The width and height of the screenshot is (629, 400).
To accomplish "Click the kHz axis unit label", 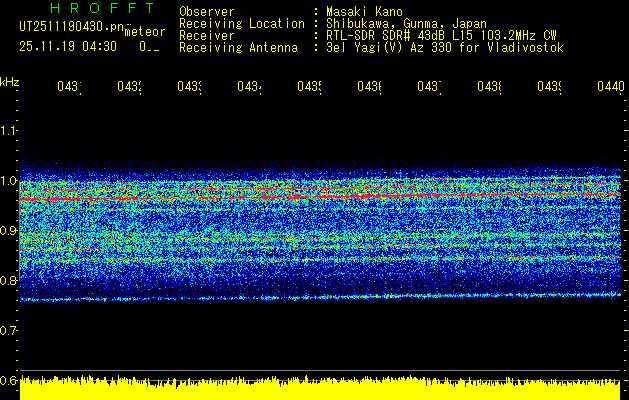I will (x=9, y=82).
